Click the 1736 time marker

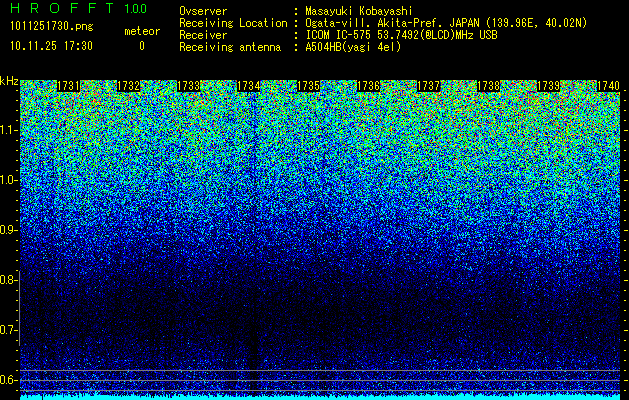369,86
